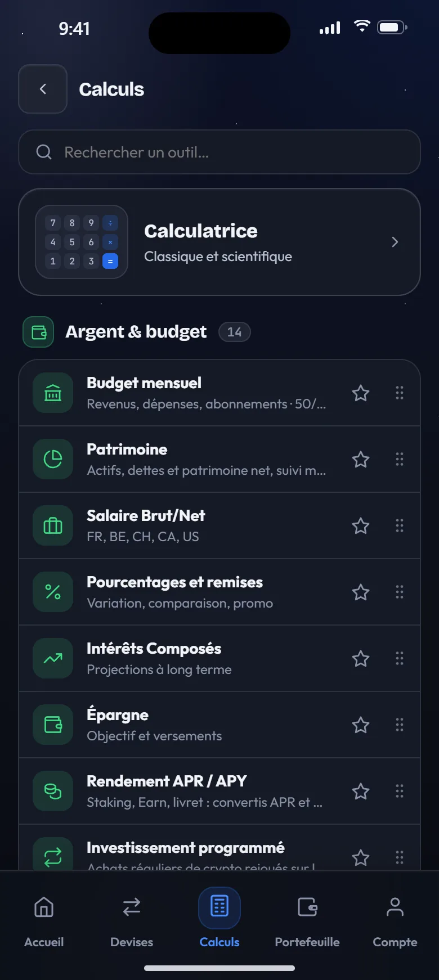Focus the Rechercher un outil search field

(x=219, y=152)
